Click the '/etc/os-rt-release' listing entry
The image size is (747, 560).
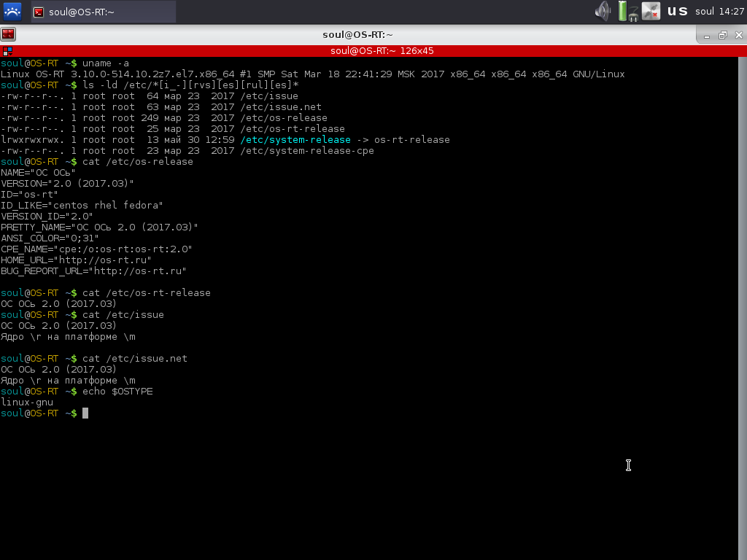pyautogui.click(x=293, y=129)
